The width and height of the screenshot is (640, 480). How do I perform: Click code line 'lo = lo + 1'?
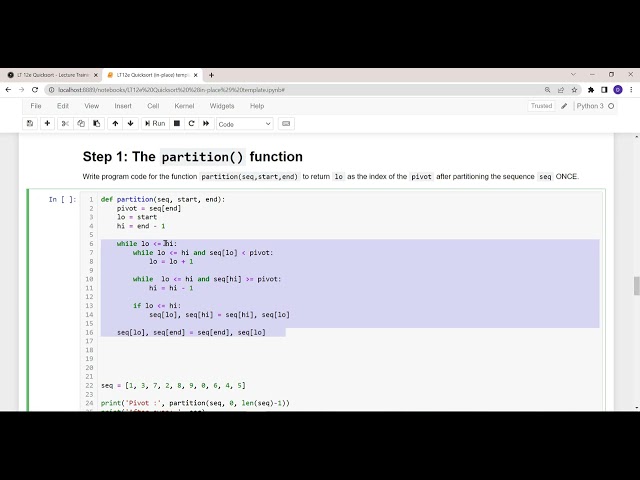[171, 261]
